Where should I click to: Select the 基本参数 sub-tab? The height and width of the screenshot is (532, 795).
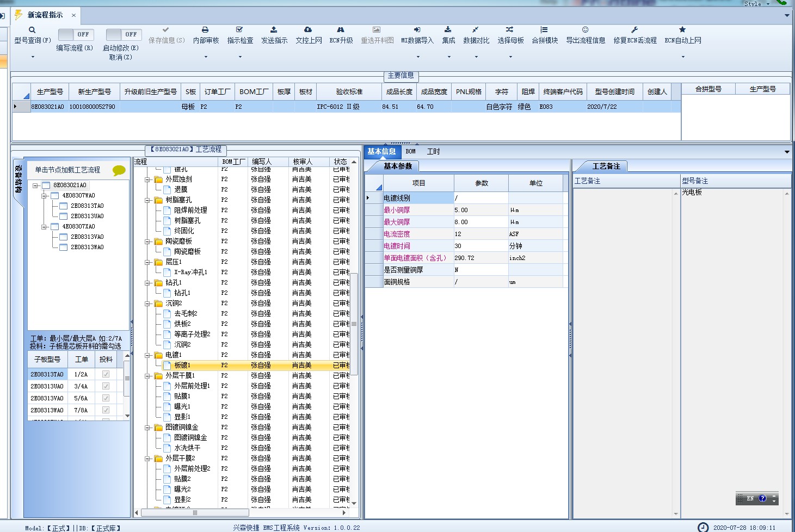tap(398, 166)
